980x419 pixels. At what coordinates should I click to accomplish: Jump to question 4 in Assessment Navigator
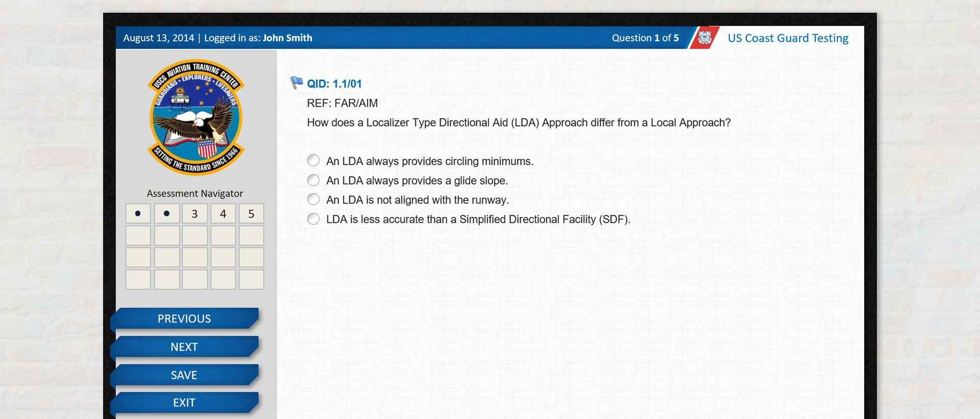[x=223, y=213]
